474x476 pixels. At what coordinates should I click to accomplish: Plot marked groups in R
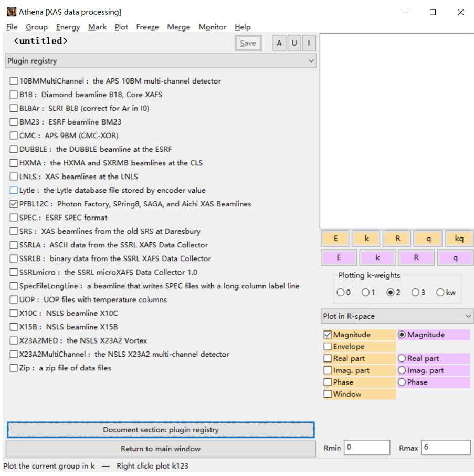pos(416,257)
